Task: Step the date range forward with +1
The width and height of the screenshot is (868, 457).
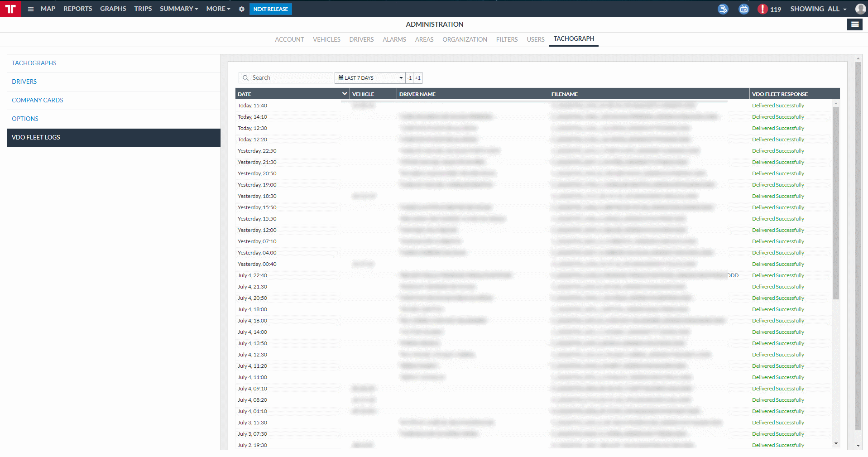Action: (x=418, y=78)
